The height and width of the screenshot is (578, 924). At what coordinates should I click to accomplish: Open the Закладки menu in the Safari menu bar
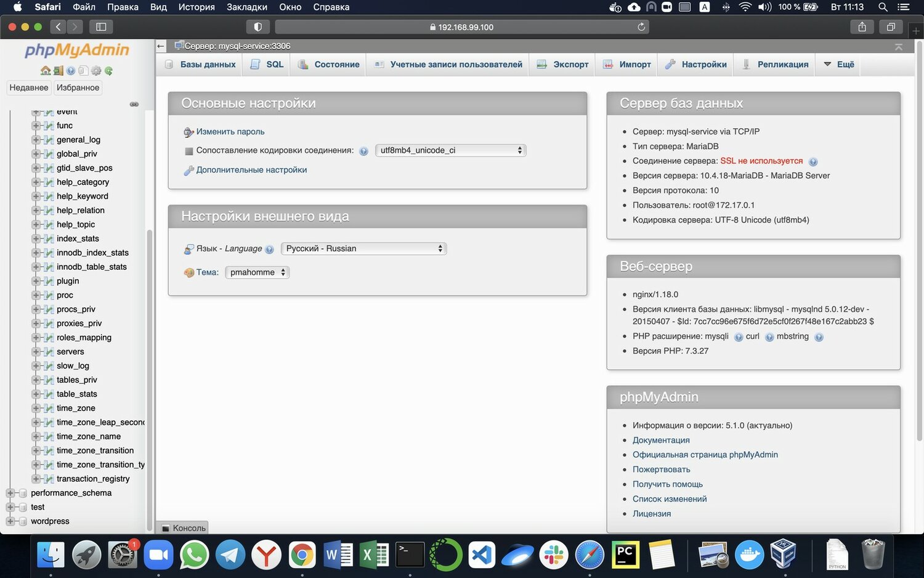pos(247,7)
